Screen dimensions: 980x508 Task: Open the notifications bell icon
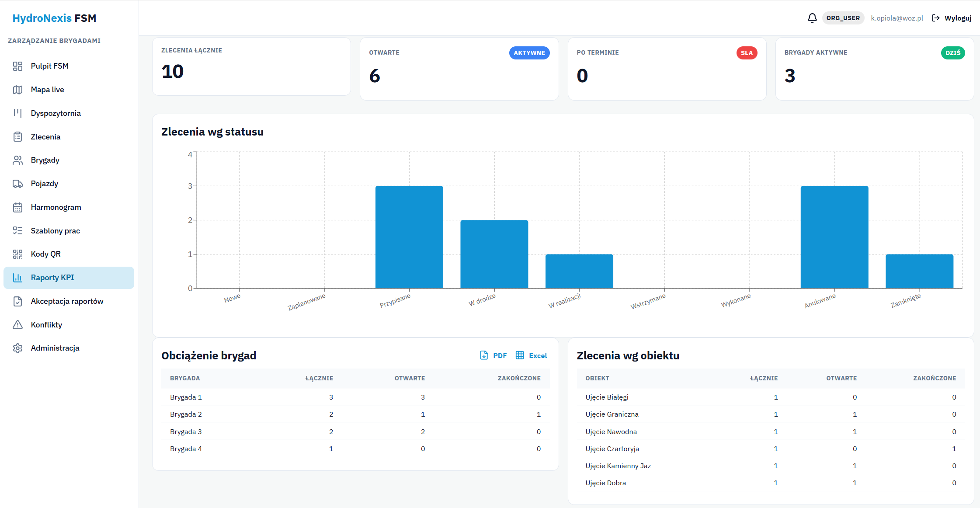click(x=812, y=18)
